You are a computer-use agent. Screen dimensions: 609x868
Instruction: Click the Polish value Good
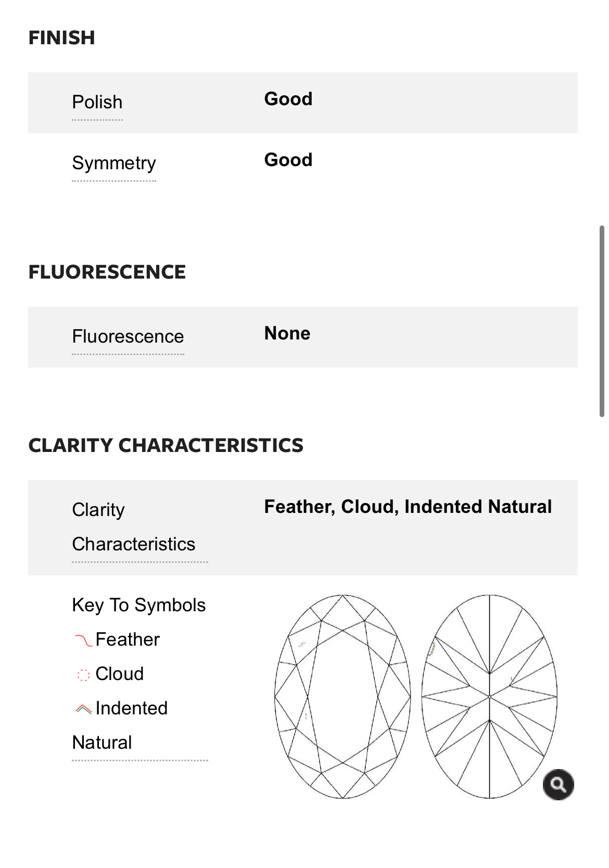(288, 99)
